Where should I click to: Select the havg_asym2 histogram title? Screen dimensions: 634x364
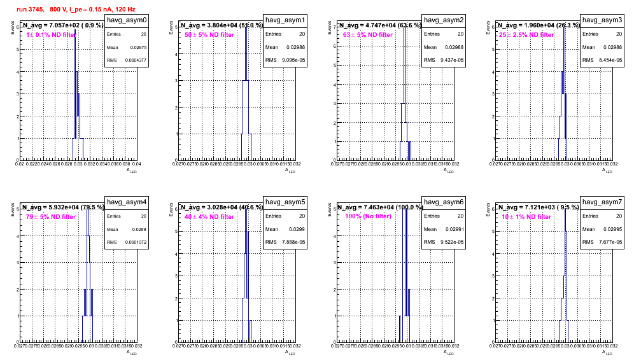pyautogui.click(x=444, y=20)
